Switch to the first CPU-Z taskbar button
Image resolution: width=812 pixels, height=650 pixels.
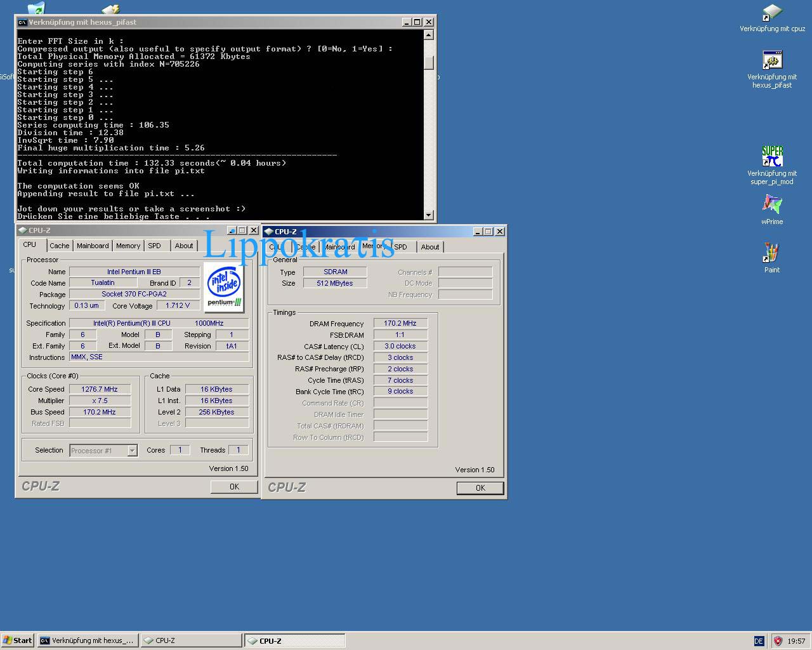point(191,640)
